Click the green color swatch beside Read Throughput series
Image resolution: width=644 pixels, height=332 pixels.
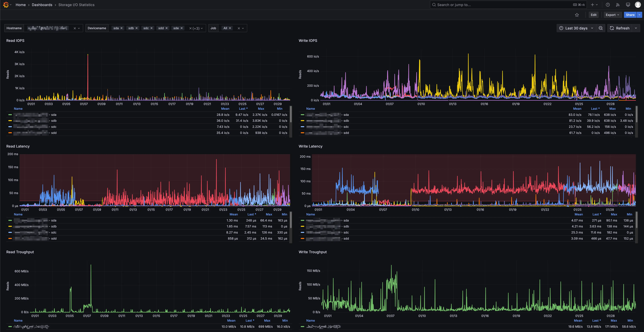[x=10, y=327]
